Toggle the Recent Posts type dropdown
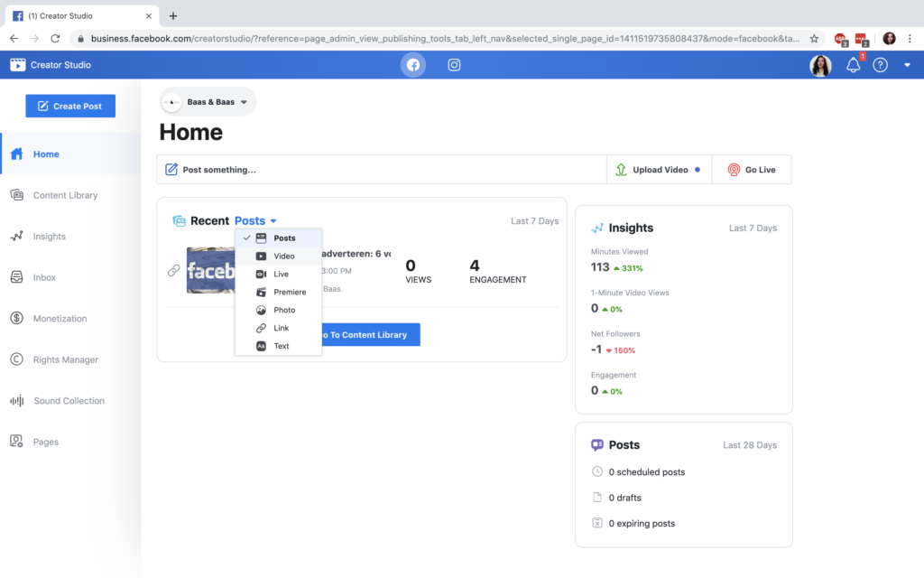This screenshot has height=578, width=924. click(x=255, y=220)
